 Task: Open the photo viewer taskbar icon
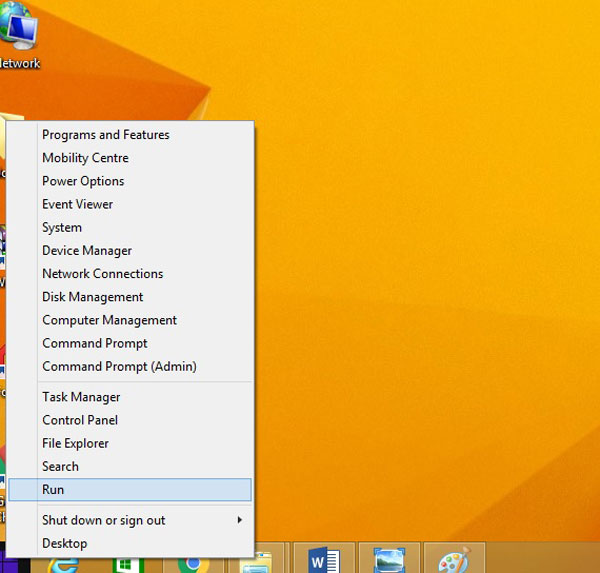coord(389,559)
